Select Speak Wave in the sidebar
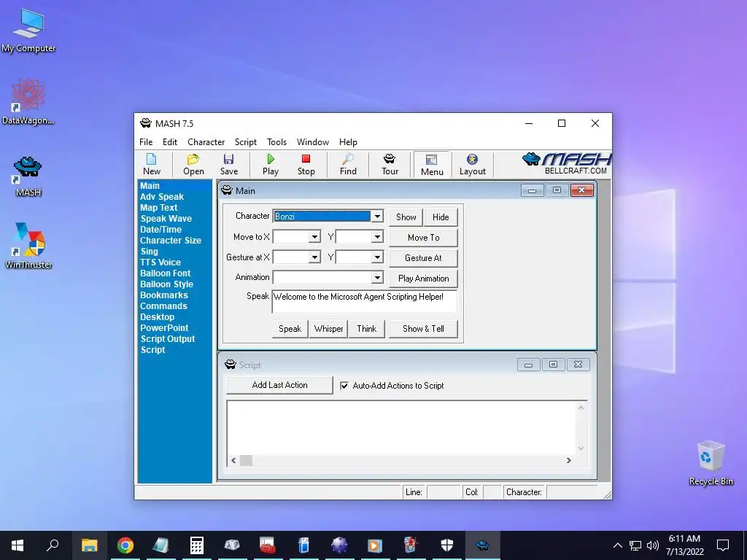The height and width of the screenshot is (560, 747). coord(166,219)
